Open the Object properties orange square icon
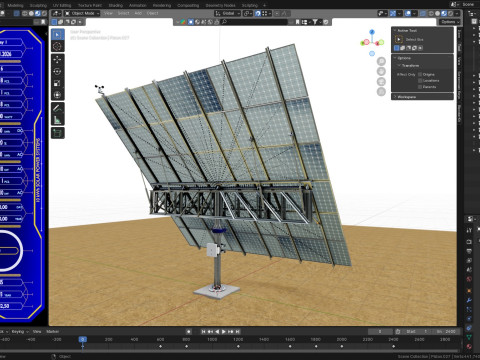 pos(469,291)
